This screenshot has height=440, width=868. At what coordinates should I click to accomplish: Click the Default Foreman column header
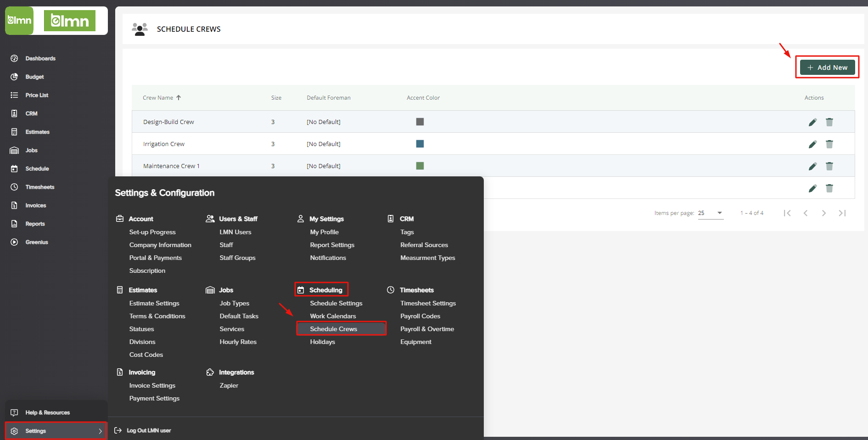(x=329, y=97)
